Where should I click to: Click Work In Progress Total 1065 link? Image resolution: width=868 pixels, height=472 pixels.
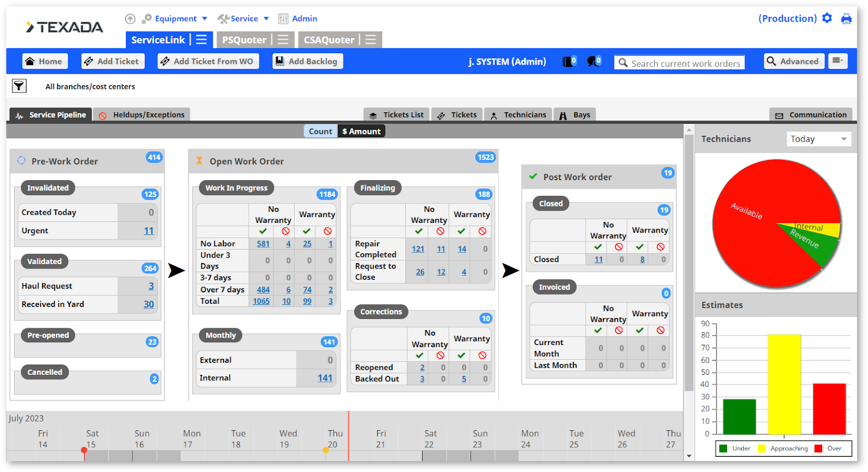pos(261,301)
